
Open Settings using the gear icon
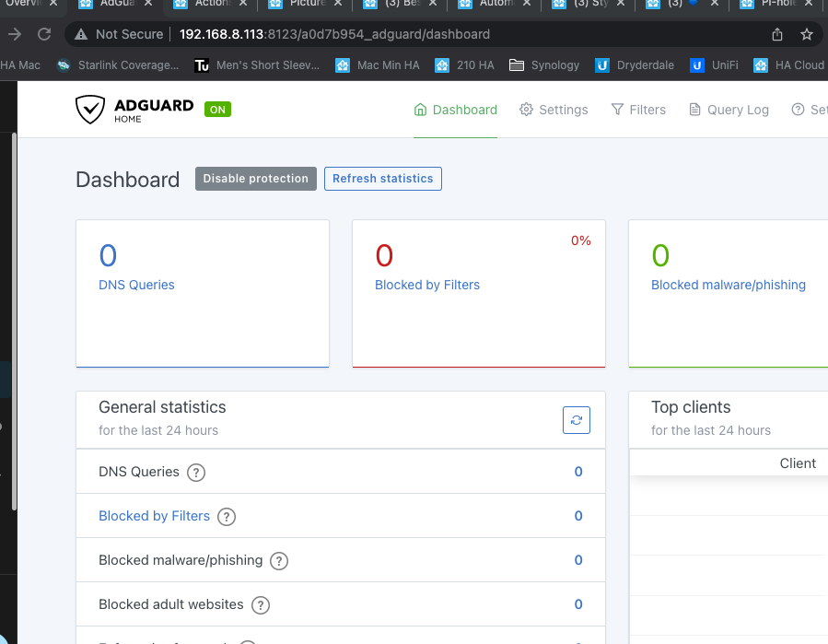tap(527, 110)
